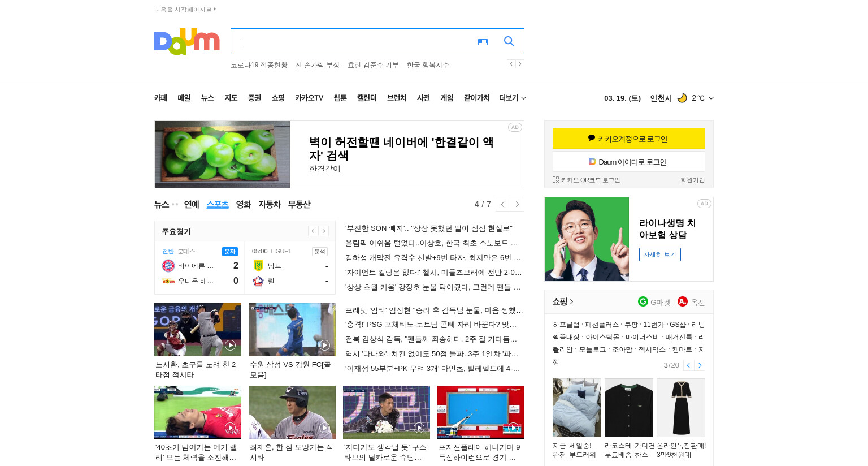
Task: Show next suggested search keywords
Action: pos(520,64)
